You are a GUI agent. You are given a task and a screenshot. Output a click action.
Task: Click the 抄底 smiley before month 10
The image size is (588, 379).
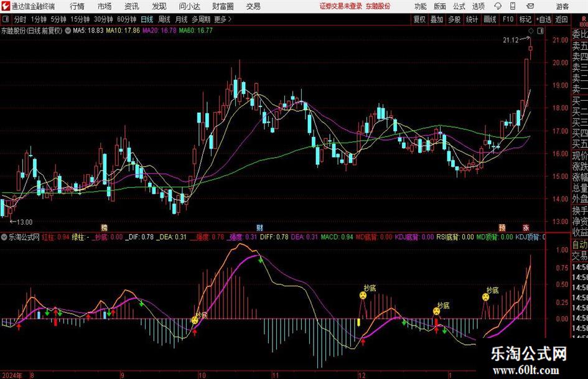[x=195, y=320]
